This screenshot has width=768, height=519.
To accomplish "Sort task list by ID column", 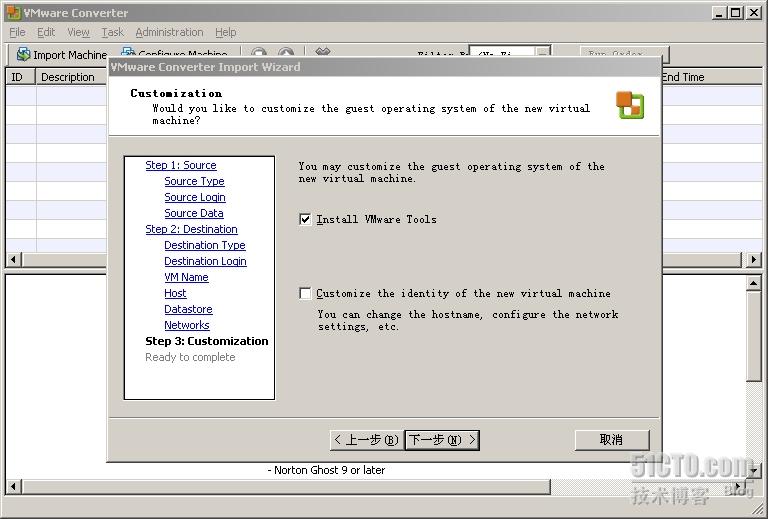I will tap(21, 77).
